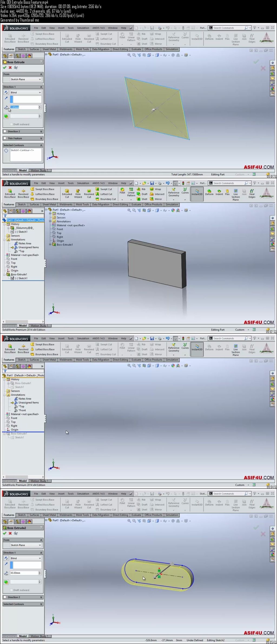Click filter funnel icon above the _$$dummy@@_ tree

tap(5, 216)
